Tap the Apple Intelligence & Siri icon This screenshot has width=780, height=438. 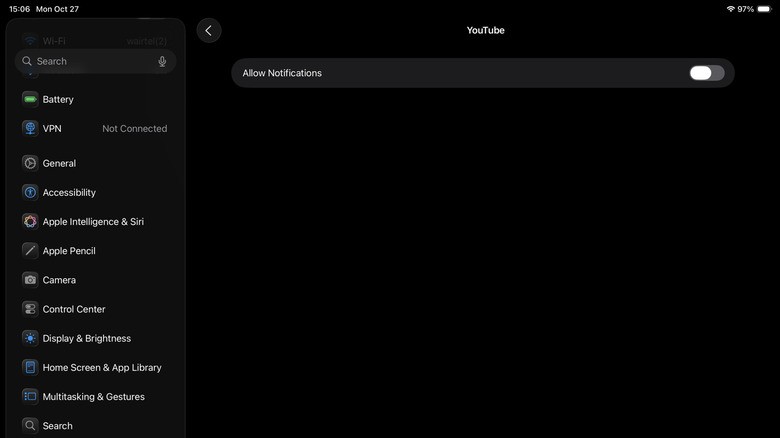click(30, 221)
